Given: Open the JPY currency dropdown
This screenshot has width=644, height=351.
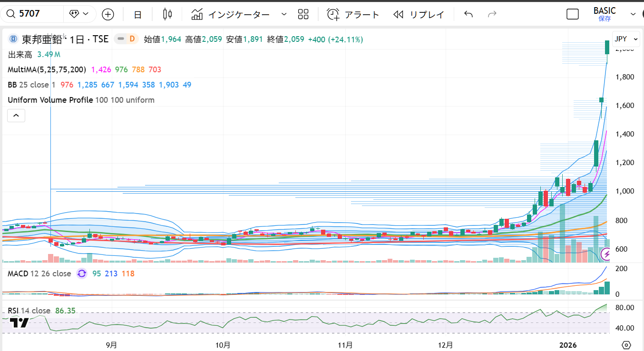Looking at the screenshot, I should (x=621, y=39).
